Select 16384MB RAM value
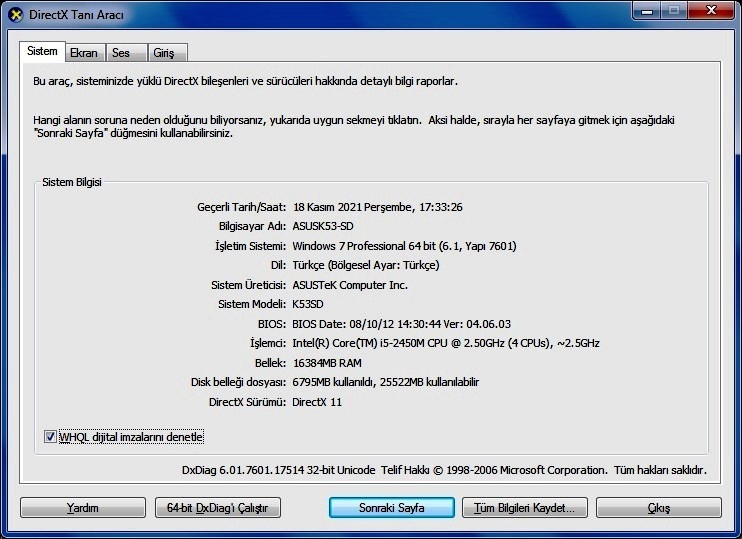 point(327,363)
